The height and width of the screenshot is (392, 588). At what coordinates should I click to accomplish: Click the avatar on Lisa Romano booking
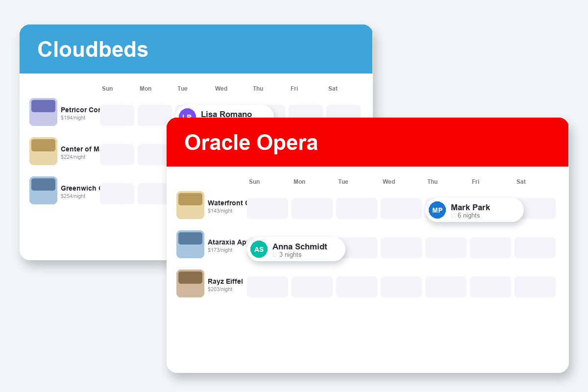click(x=187, y=113)
